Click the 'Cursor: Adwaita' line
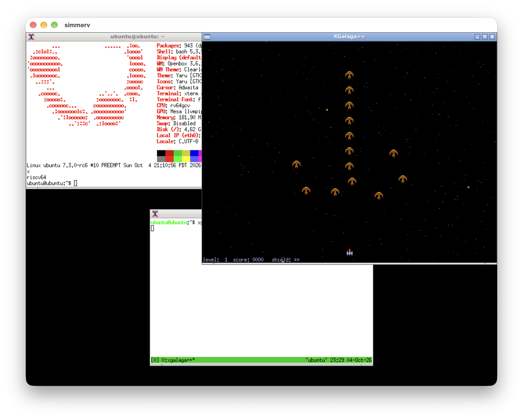 (x=177, y=87)
